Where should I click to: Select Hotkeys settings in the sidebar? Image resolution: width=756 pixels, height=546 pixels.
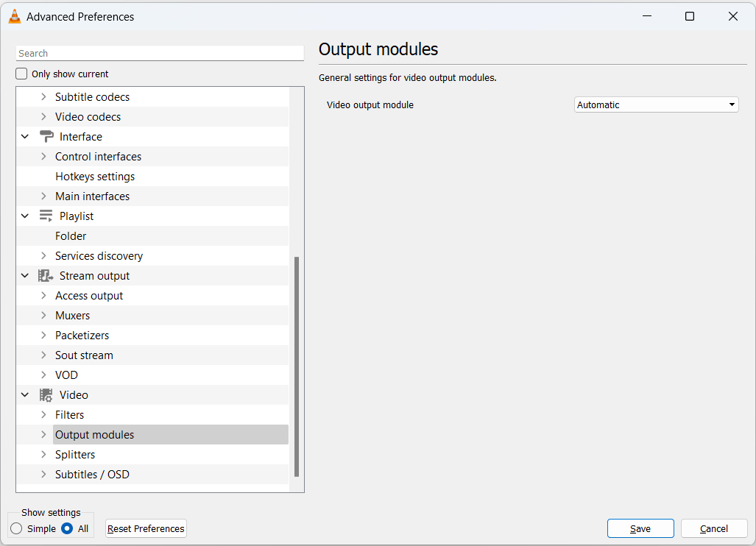pos(94,176)
